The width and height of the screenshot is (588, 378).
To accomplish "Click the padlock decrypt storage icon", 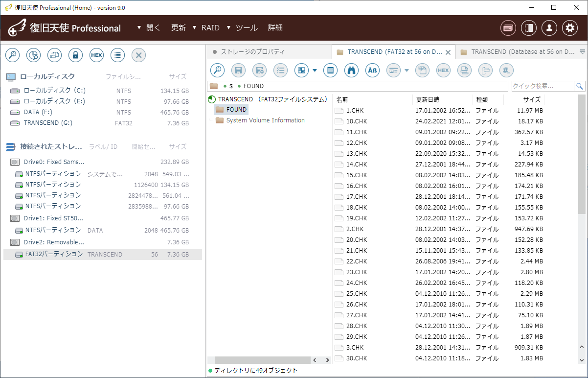I will (75, 55).
